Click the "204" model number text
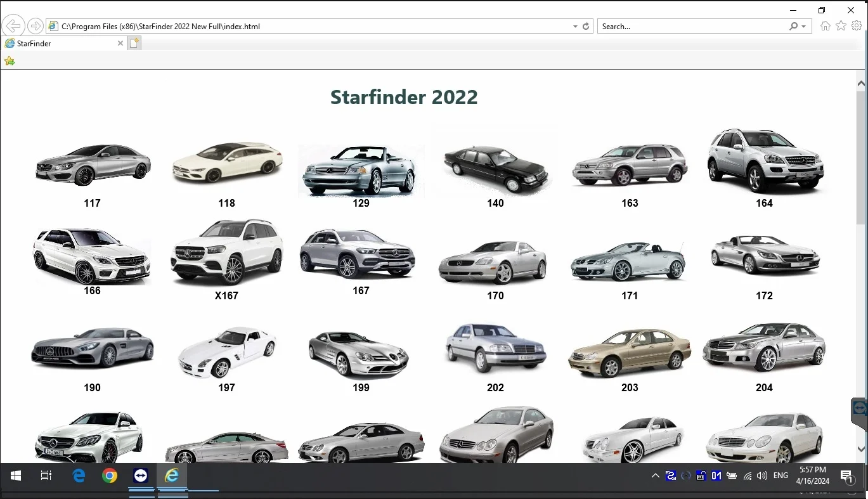This screenshot has height=499, width=868. coord(764,387)
